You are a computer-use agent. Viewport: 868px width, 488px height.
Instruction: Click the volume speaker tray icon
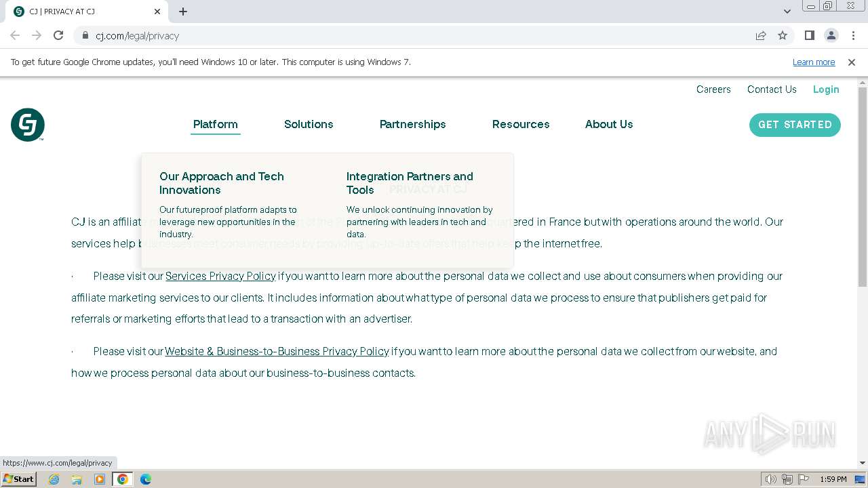(x=771, y=479)
